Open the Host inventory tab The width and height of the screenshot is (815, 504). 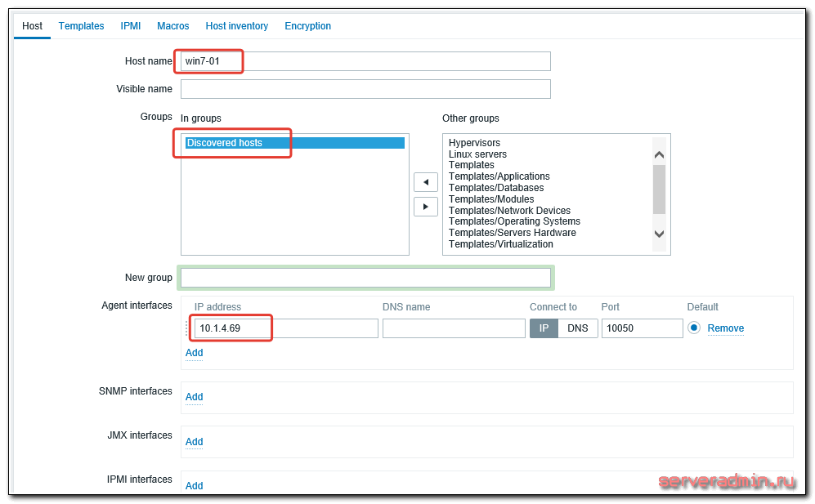[236, 26]
